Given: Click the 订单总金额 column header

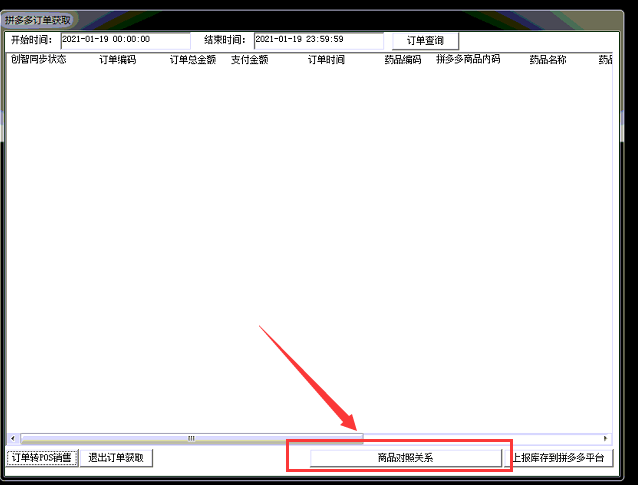Looking at the screenshot, I should click(193, 60).
